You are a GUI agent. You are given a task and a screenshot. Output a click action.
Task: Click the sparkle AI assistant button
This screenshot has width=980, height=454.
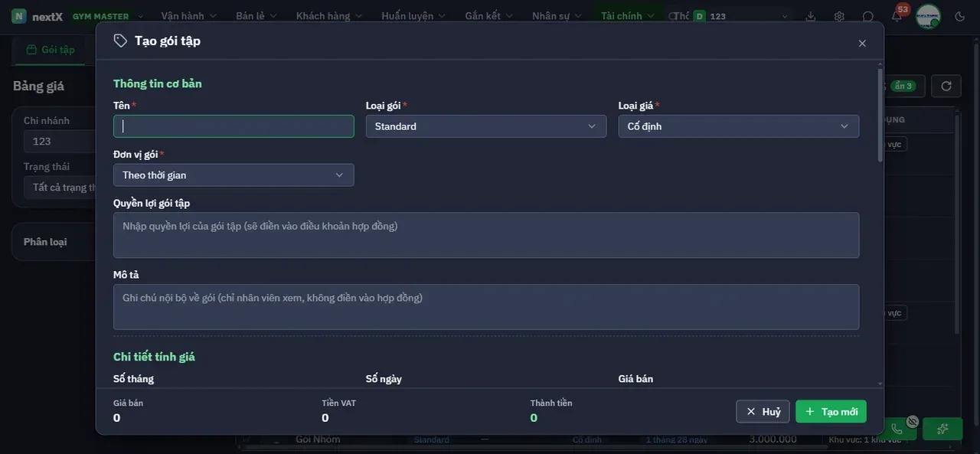coord(942,429)
